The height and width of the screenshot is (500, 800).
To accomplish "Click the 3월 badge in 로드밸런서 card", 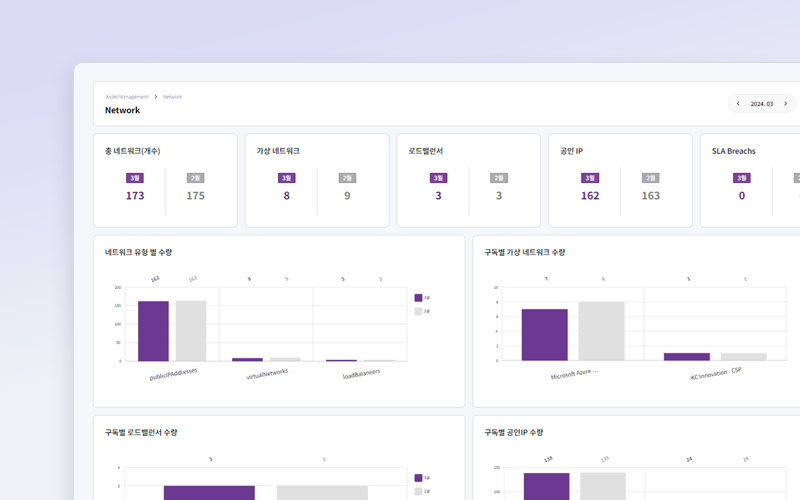I will click(x=438, y=178).
